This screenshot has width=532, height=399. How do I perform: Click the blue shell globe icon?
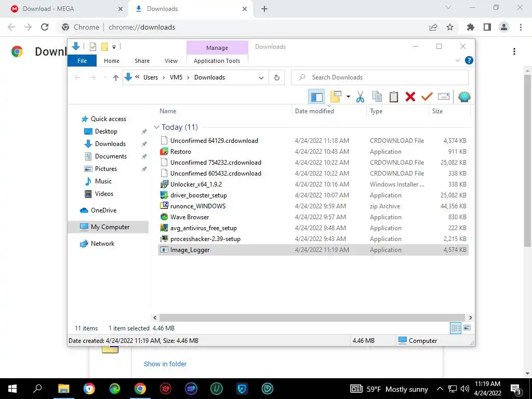tap(464, 97)
